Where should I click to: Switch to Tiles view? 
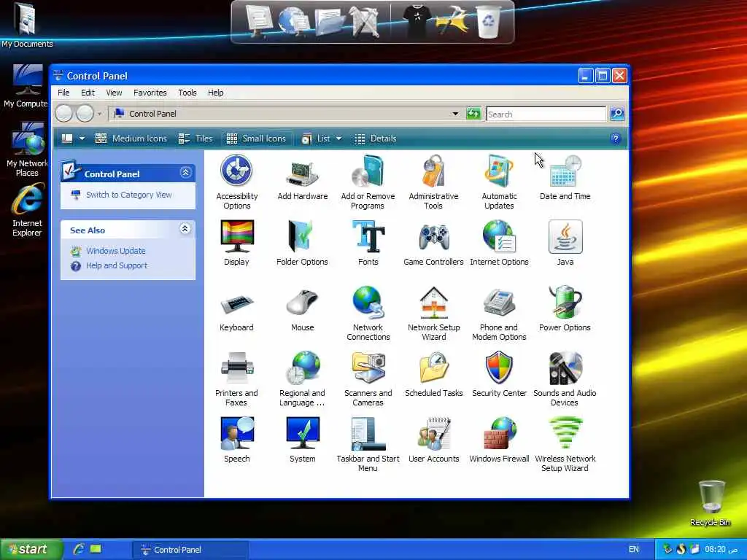coord(196,139)
